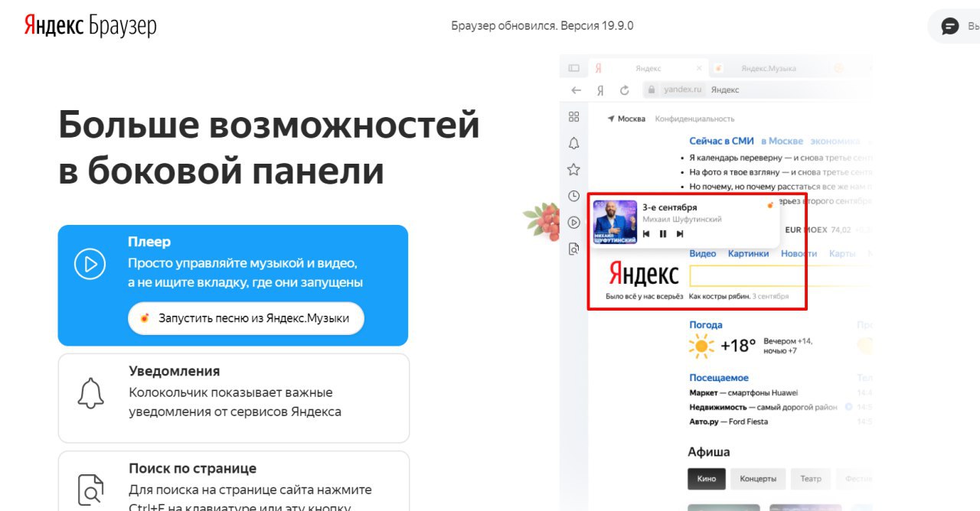Open the Карты link above search
The image size is (980, 511).
[x=842, y=253]
